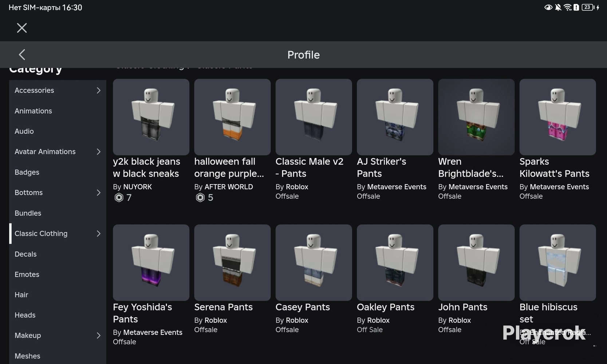
Task: Choose the Badges category
Action: point(58,172)
